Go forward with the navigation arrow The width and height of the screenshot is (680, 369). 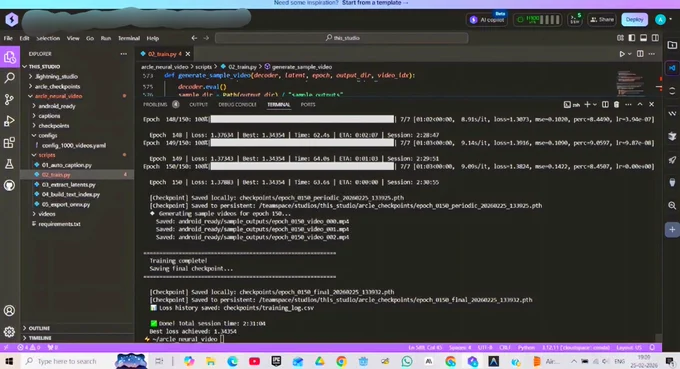pos(206,38)
